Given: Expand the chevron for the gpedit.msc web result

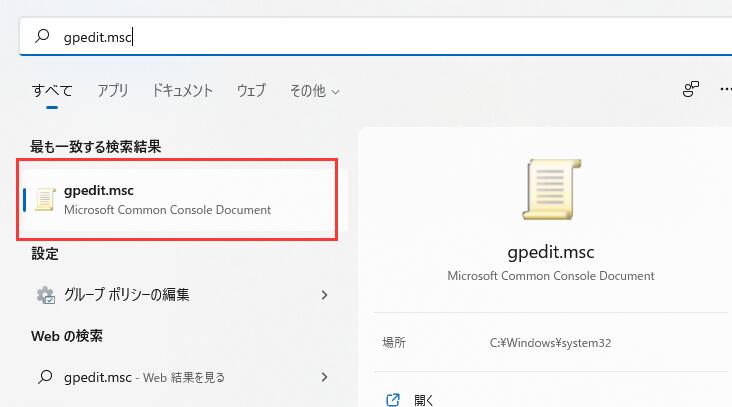Looking at the screenshot, I should click(324, 377).
